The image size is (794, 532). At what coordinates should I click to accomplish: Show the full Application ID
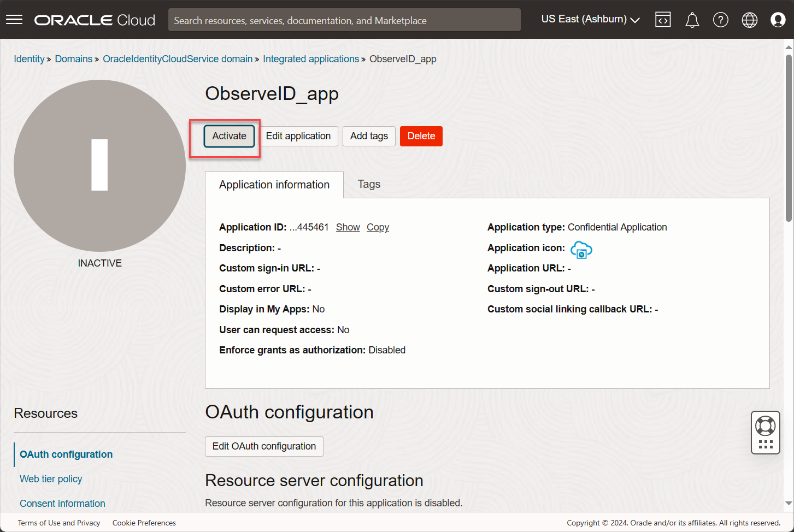coord(348,227)
